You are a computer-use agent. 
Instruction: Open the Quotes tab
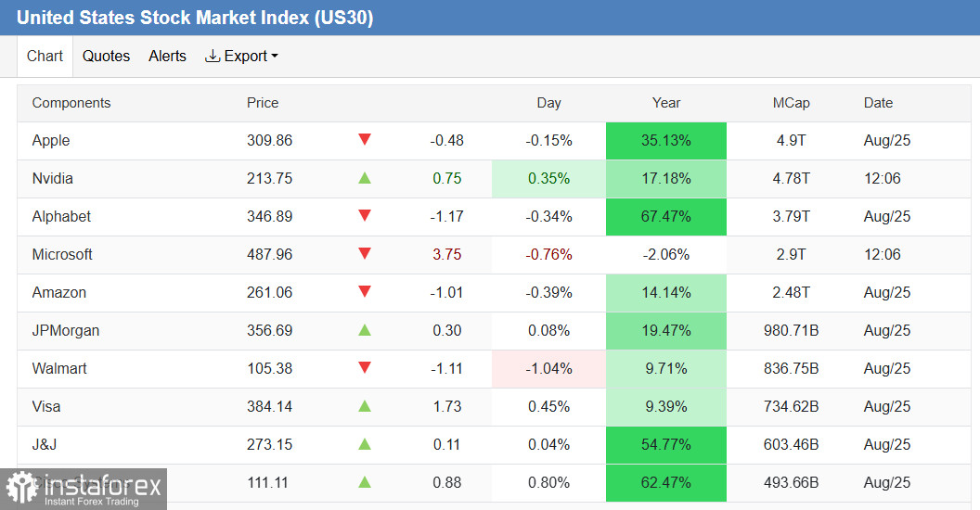(x=106, y=57)
